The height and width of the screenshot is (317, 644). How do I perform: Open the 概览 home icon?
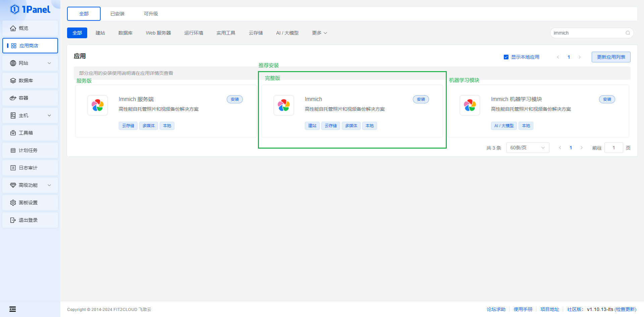coord(13,28)
